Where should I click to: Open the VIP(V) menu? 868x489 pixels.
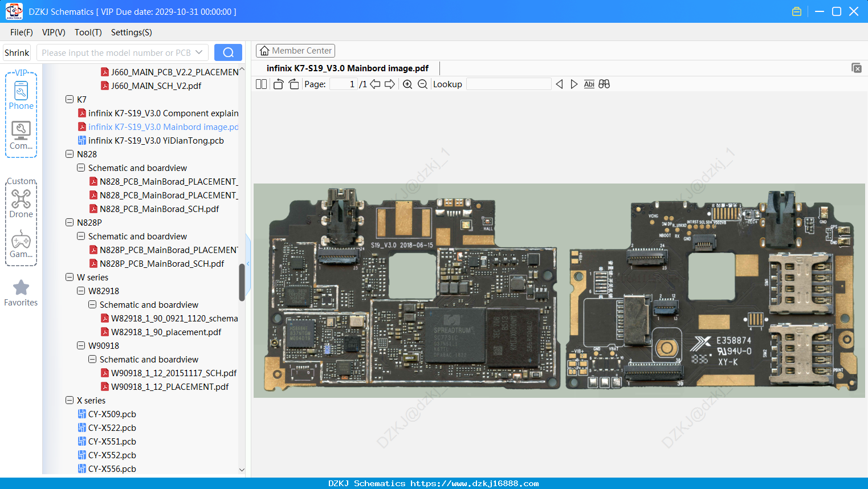(x=54, y=32)
